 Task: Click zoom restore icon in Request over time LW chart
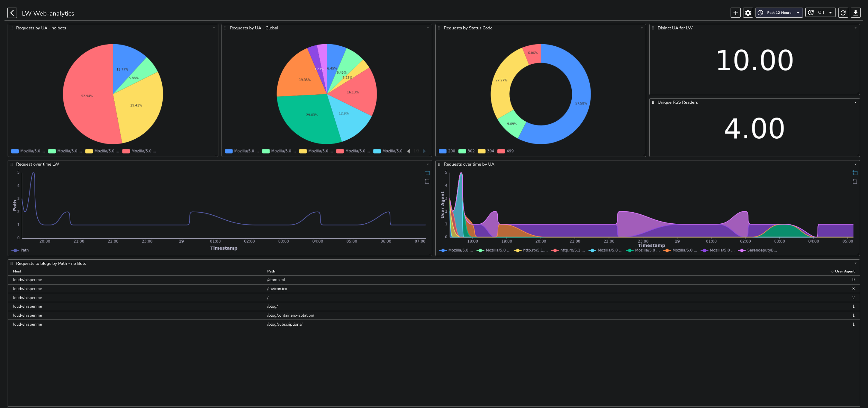[427, 182]
